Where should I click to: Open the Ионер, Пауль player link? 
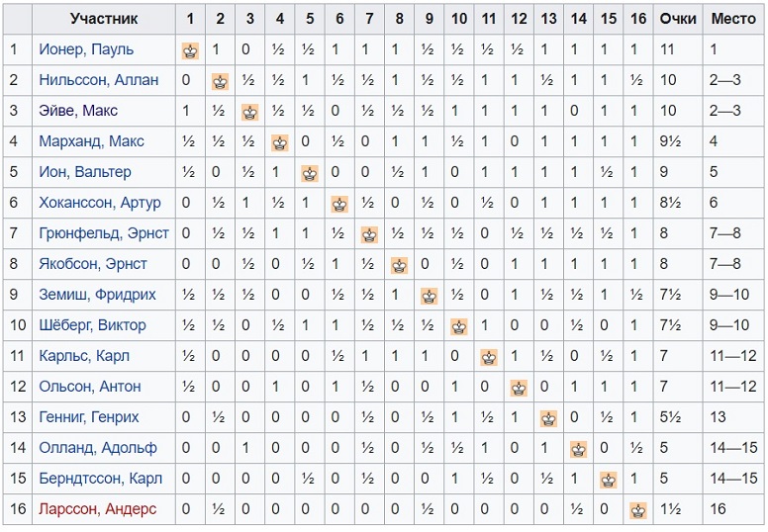86,49
